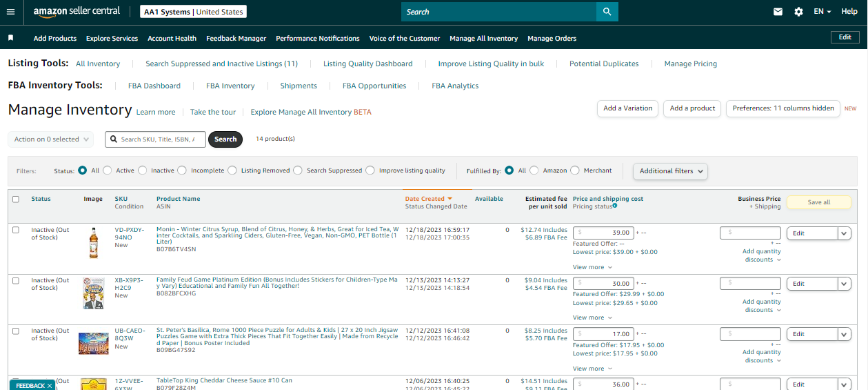
Task: Click the pricing status info icon
Action: click(614, 206)
